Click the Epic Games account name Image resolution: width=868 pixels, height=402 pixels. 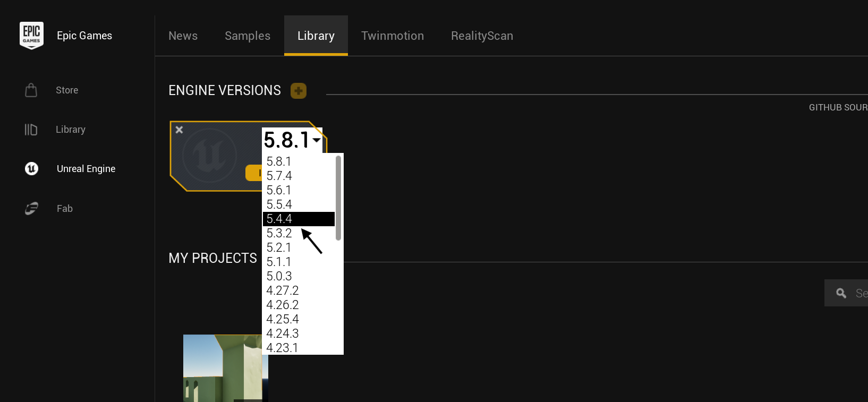click(x=84, y=36)
